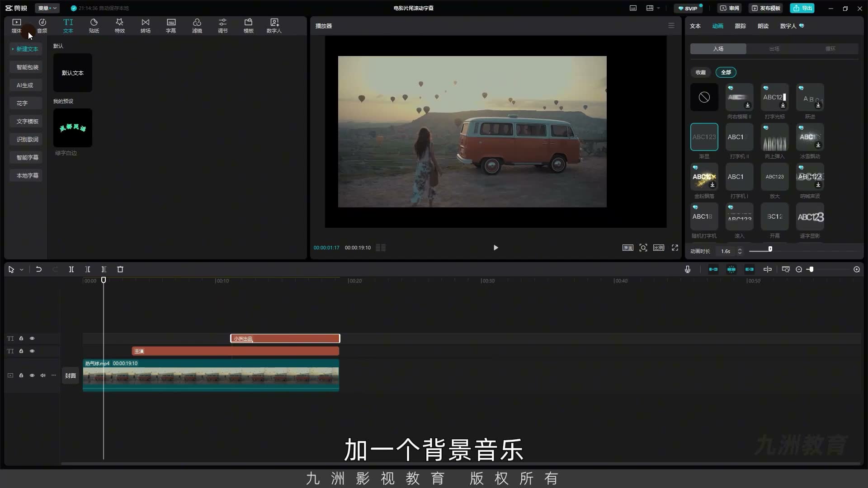Toggle main-track magnet snapping icon
The height and width of the screenshot is (488, 868).
[713, 269]
